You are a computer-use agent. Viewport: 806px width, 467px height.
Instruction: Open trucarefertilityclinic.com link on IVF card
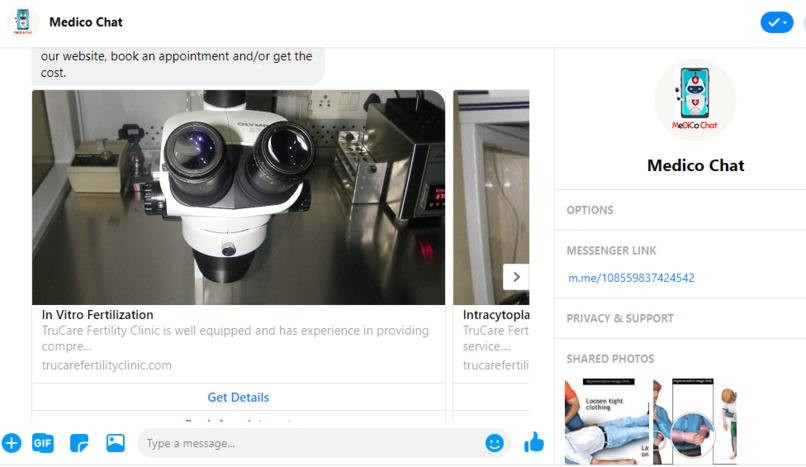tap(107, 365)
